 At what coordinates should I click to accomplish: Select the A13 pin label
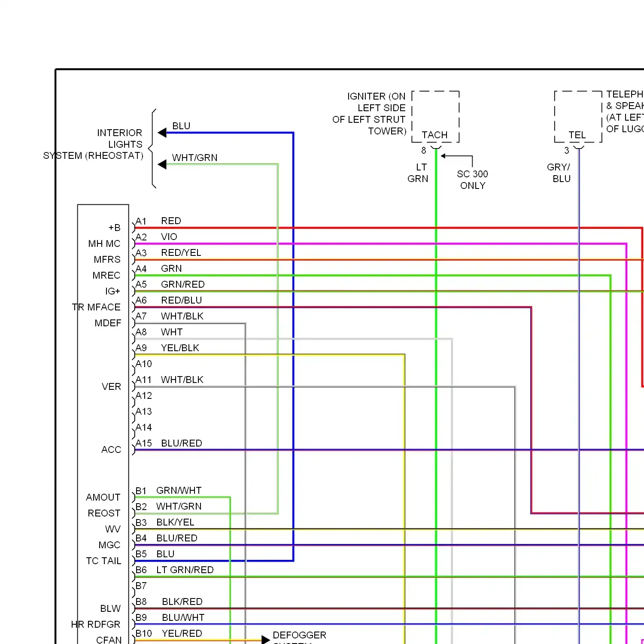[144, 411]
